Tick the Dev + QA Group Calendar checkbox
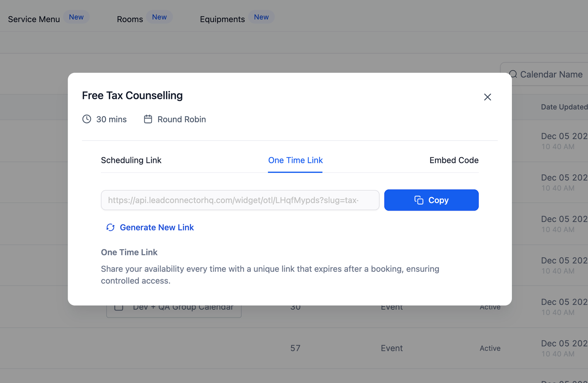The image size is (588, 383). point(119,308)
